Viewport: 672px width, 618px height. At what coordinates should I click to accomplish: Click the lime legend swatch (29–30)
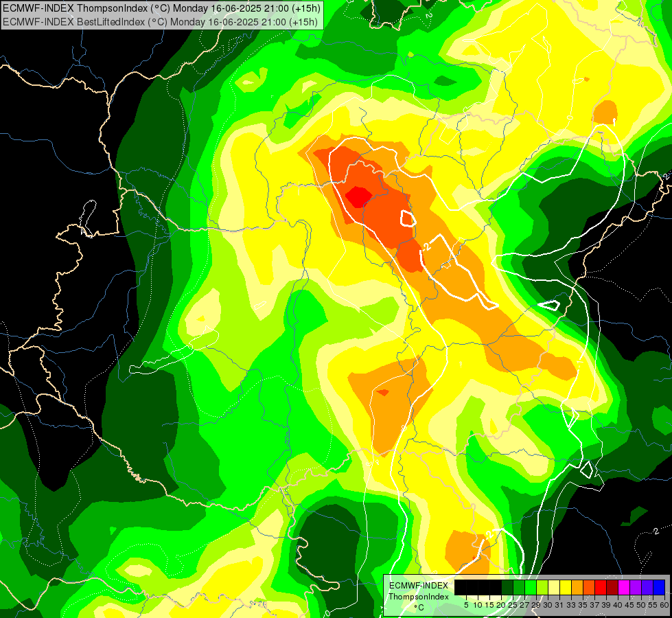(x=542, y=587)
